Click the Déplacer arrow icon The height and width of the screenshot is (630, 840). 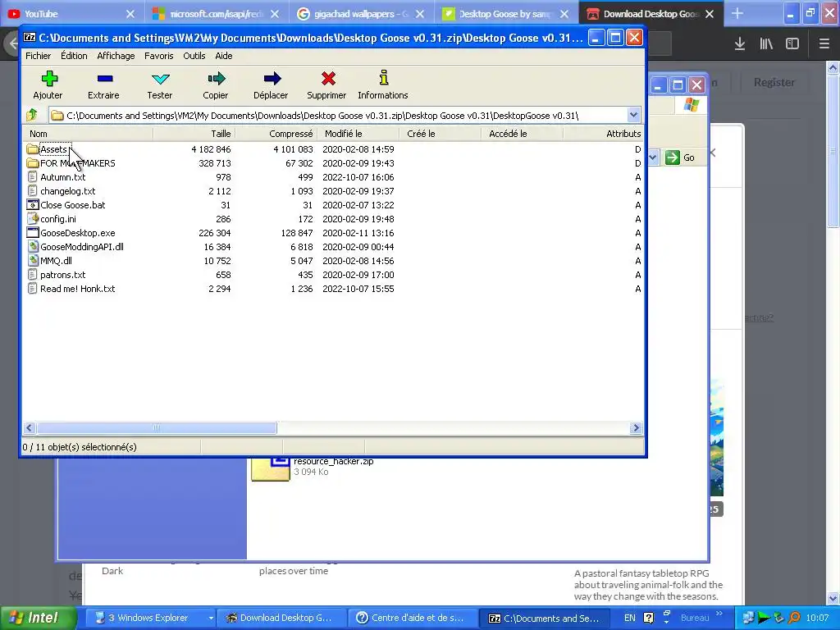272,79
